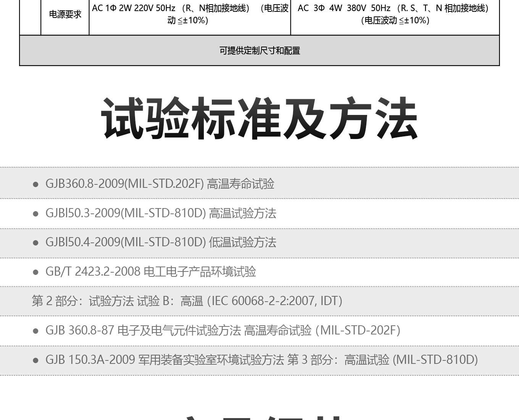Image resolution: width=519 pixels, height=420 pixels.
Task: Select the AC 3Φ 4W 380V power spec cell
Action: coord(395,14)
